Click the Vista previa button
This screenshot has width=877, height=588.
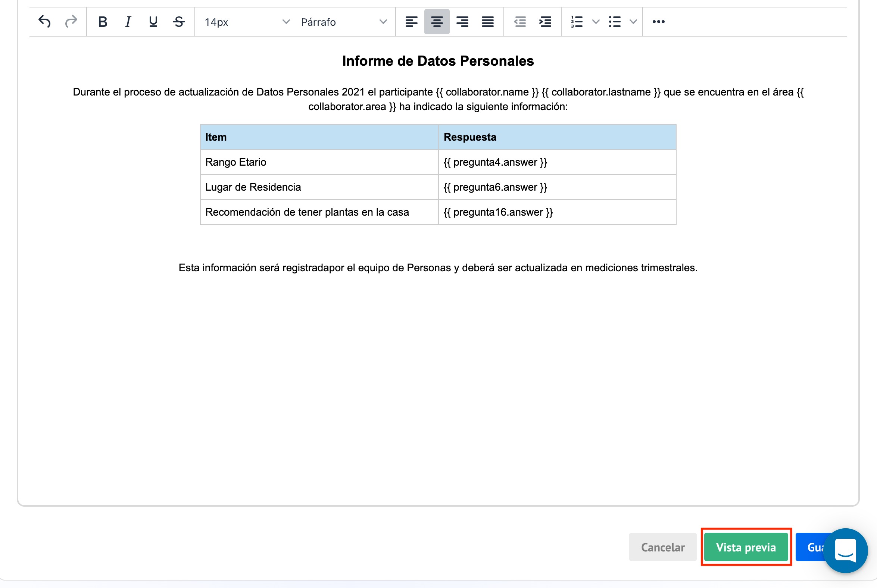(746, 547)
